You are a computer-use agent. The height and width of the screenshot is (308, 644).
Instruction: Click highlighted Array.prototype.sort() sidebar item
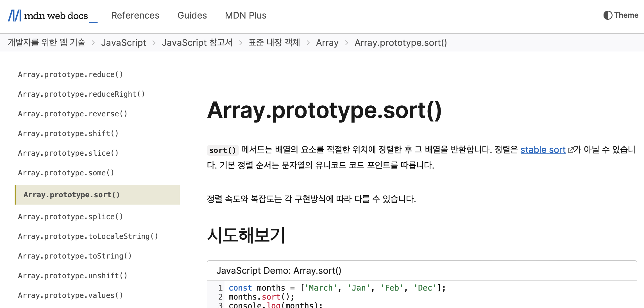(x=72, y=195)
